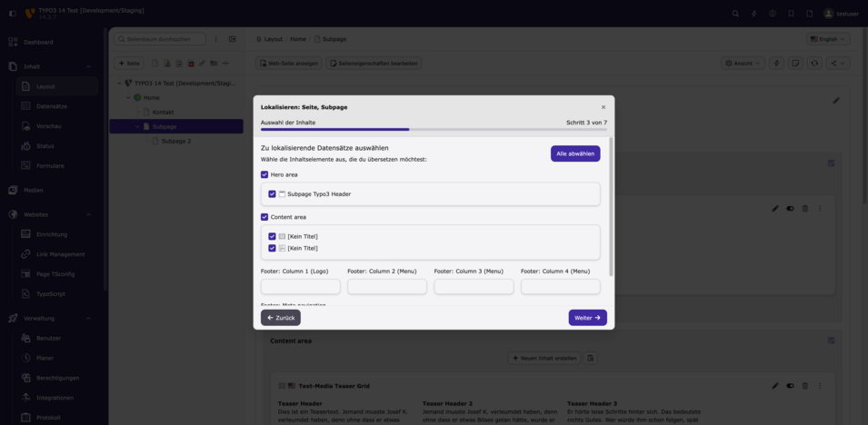The width and height of the screenshot is (868, 425).
Task: Open the English language dropdown
Action: point(828,39)
